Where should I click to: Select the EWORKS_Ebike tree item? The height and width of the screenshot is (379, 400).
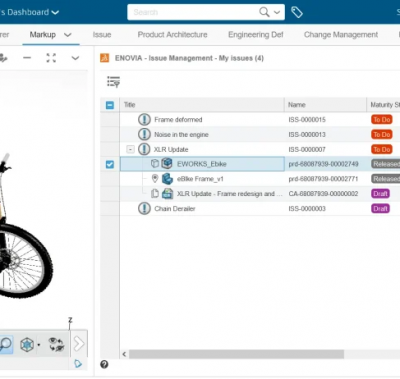pyautogui.click(x=202, y=164)
